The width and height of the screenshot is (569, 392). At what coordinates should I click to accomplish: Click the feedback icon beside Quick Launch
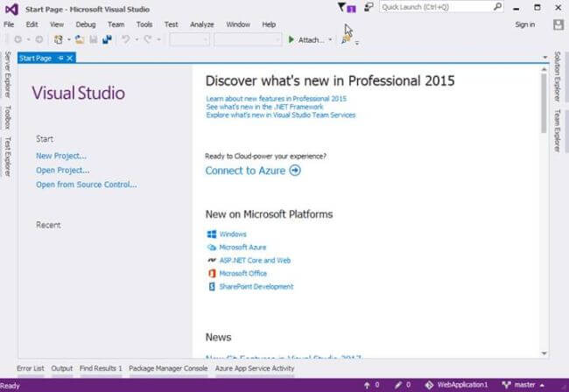click(x=369, y=7)
